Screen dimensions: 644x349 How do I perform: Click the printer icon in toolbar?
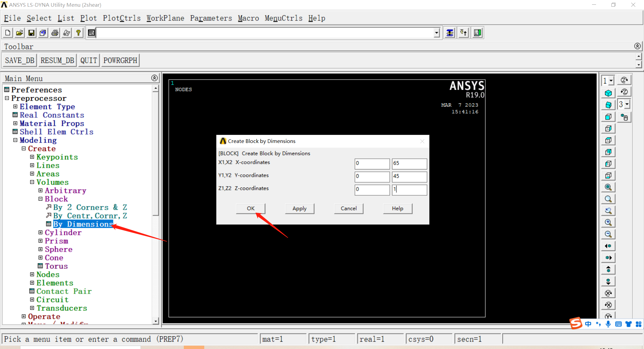click(55, 33)
